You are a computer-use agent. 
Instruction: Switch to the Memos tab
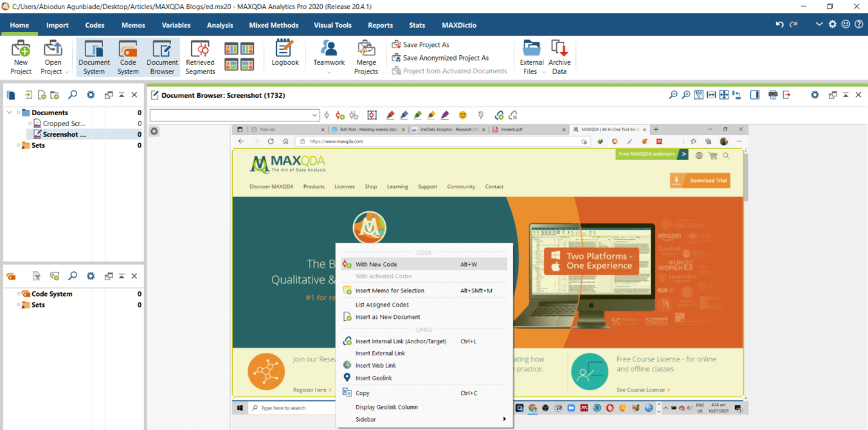pos(133,25)
